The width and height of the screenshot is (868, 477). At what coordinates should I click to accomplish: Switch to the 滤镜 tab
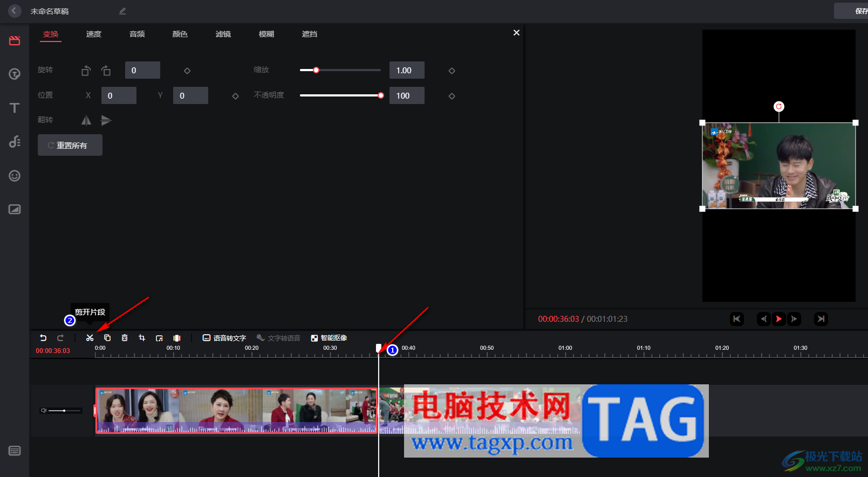223,34
